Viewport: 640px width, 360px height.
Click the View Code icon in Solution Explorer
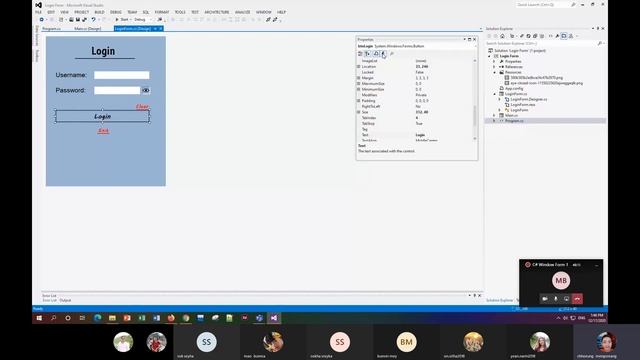pyautogui.click(x=550, y=36)
